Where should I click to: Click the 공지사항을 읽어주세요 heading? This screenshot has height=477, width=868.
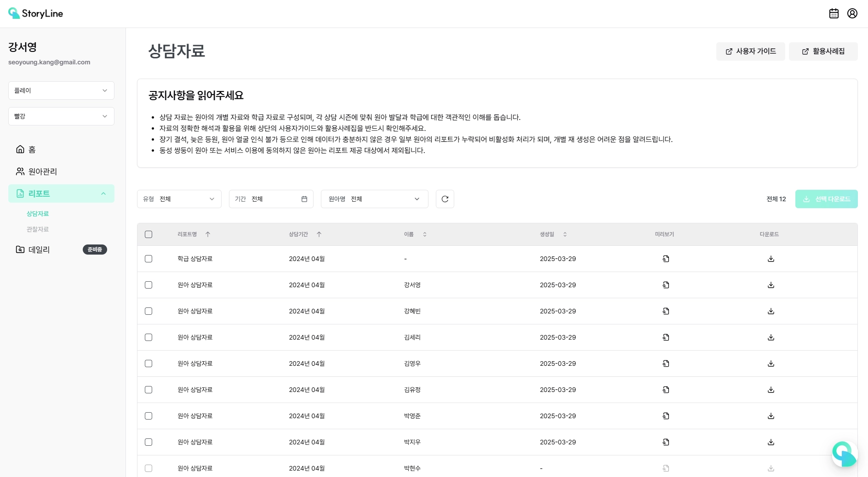click(x=196, y=95)
